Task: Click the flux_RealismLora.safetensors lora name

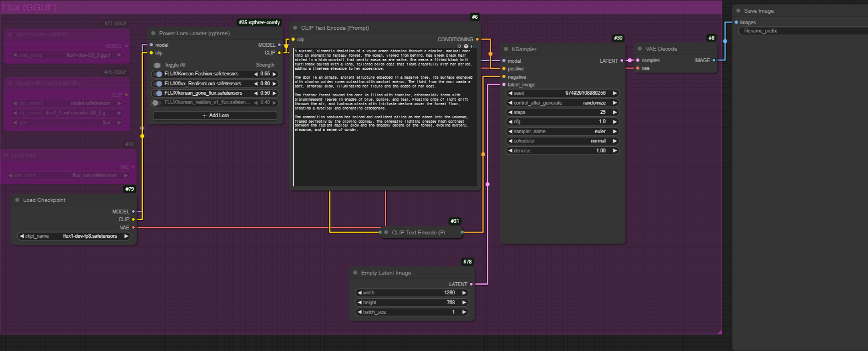Action: [202, 84]
